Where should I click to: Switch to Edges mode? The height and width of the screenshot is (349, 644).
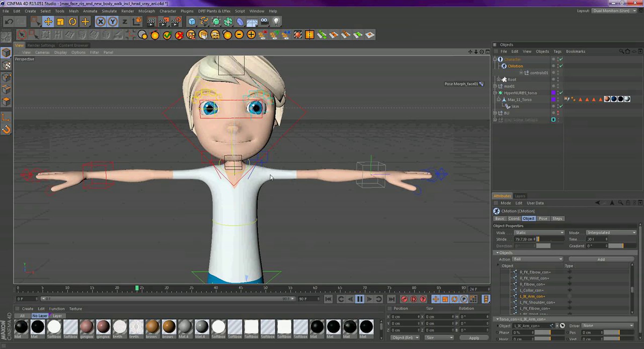(x=6, y=90)
